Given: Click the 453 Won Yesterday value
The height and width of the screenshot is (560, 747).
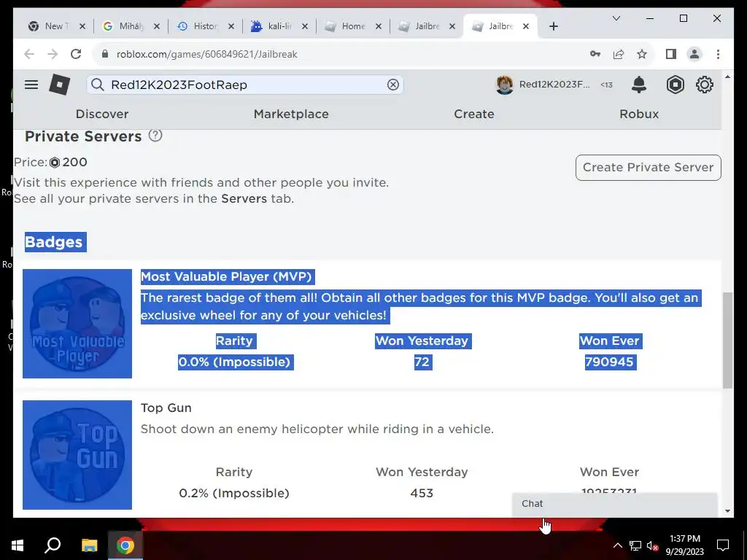Looking at the screenshot, I should pyautogui.click(x=422, y=494).
